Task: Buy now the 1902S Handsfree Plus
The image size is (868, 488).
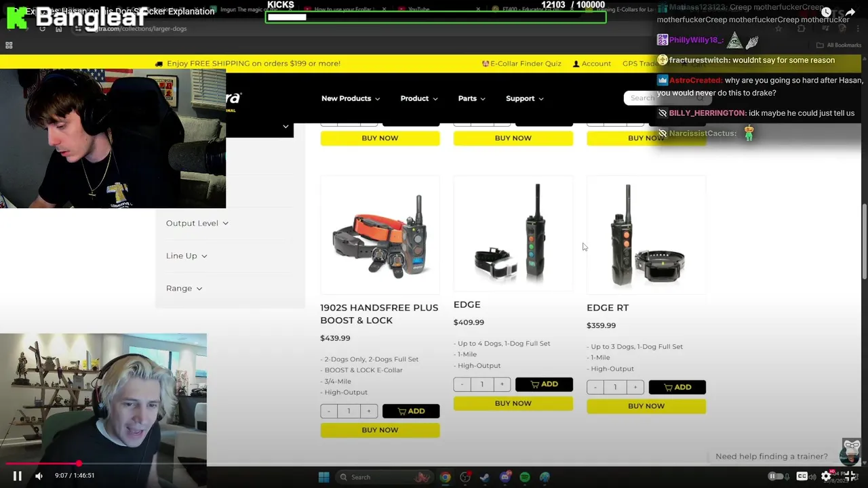Action: click(x=380, y=430)
